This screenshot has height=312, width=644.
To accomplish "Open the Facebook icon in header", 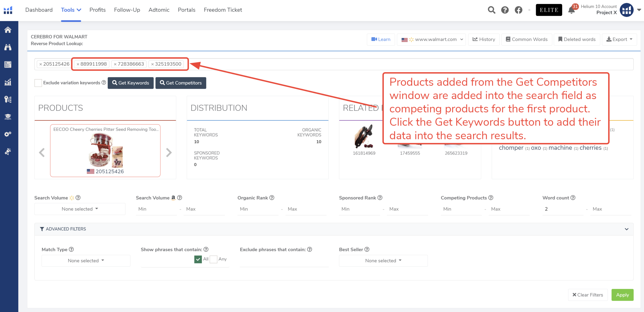I will (518, 10).
